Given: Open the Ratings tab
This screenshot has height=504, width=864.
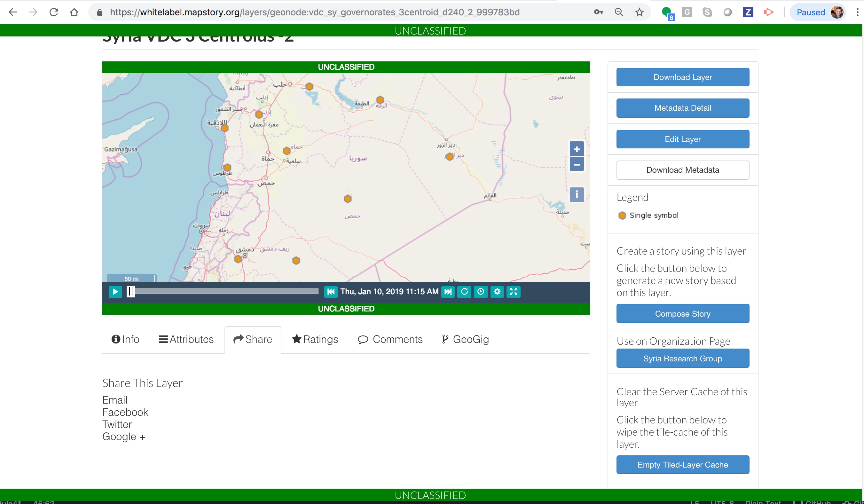Looking at the screenshot, I should 315,339.
